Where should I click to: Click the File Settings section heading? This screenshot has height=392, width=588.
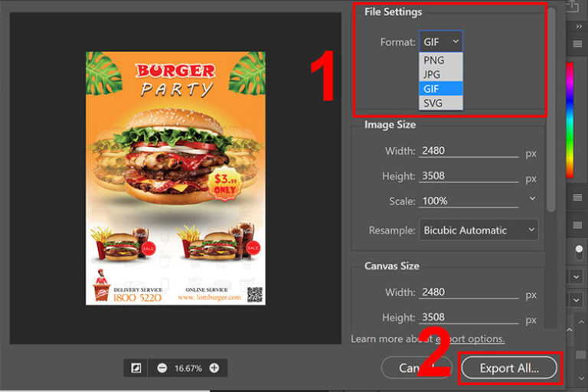pos(393,11)
